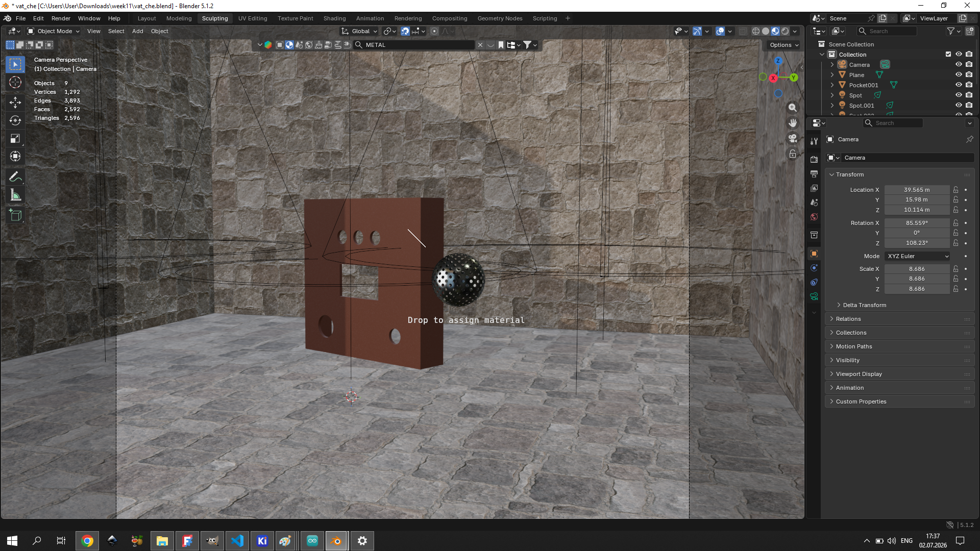
Task: Switch to the Compositing workspace tab
Action: tap(450, 18)
